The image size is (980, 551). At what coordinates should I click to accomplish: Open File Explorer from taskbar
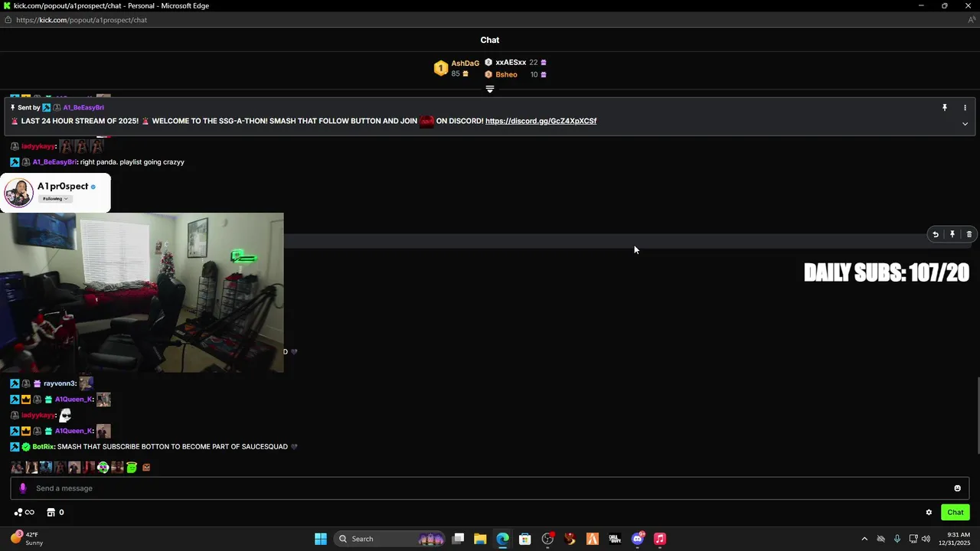[480, 539]
